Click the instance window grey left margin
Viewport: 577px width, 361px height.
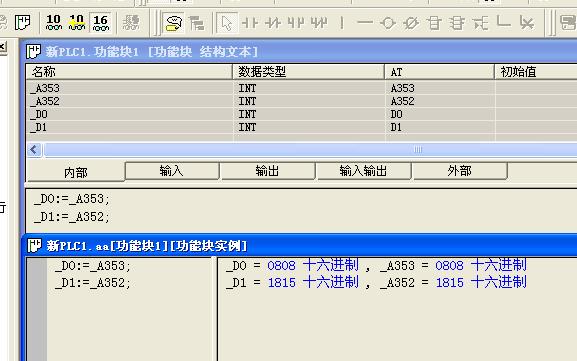click(x=37, y=309)
